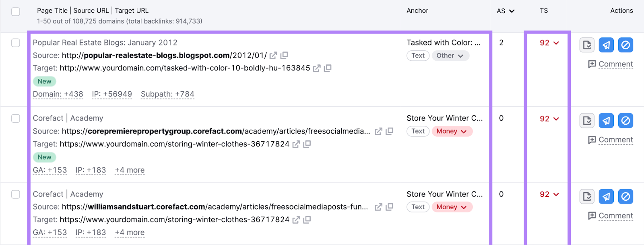The width and height of the screenshot is (644, 245).
Task: Disavow the williamsandstuart link
Action: point(625,196)
